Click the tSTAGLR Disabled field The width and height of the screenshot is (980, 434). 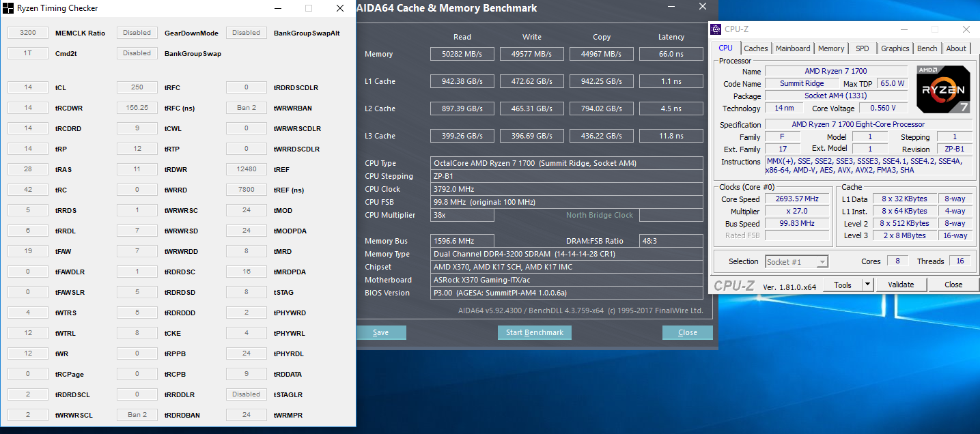(246, 394)
